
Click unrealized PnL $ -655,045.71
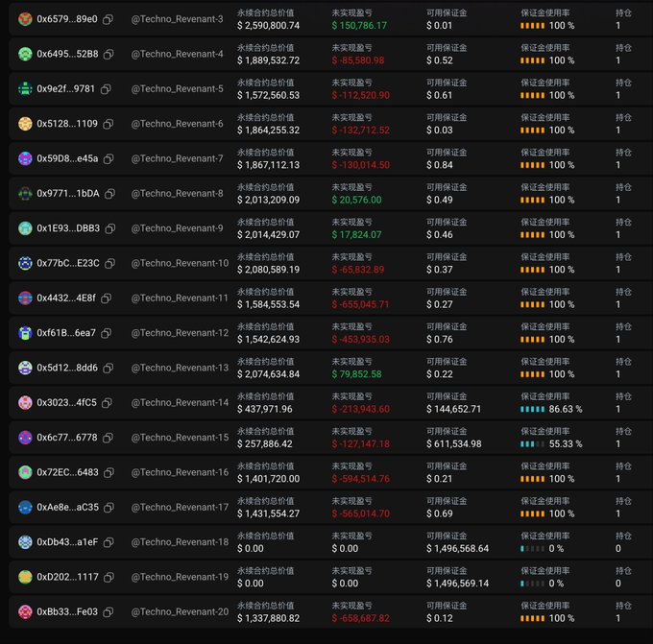coord(361,304)
